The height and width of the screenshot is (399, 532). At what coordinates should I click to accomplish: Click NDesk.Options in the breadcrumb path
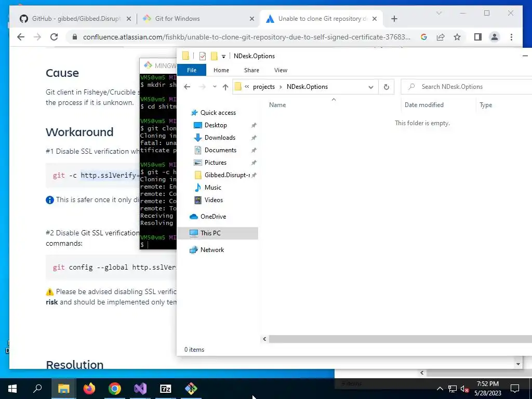(x=307, y=87)
